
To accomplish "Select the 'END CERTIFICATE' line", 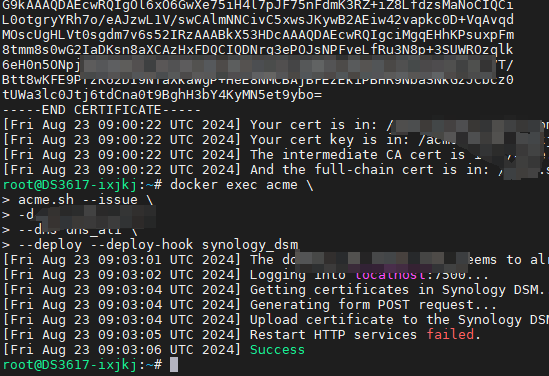I will tap(102, 110).
